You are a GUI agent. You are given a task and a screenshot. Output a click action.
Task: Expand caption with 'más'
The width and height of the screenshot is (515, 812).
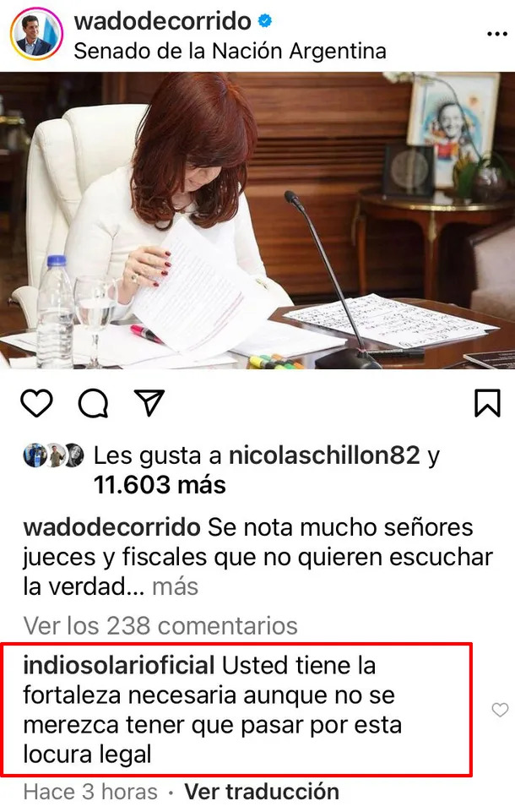[x=175, y=586]
